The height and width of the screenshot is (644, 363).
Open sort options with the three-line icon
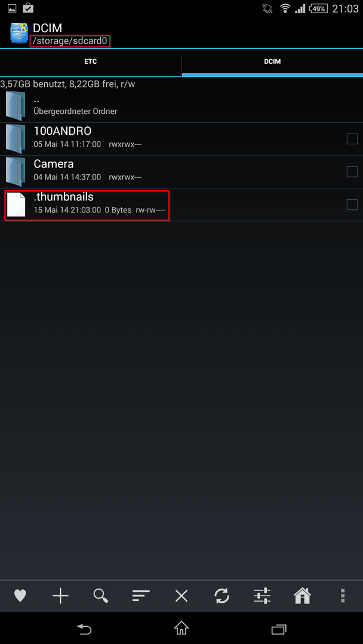pos(141,596)
